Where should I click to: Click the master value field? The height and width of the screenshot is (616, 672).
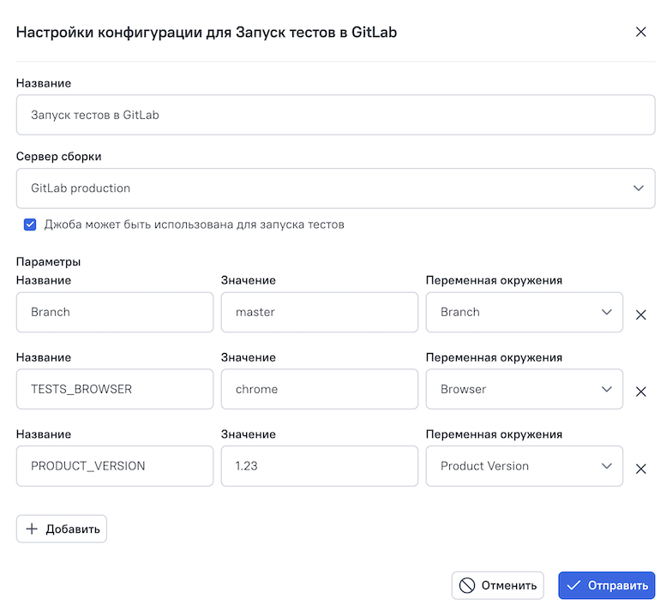pos(319,312)
